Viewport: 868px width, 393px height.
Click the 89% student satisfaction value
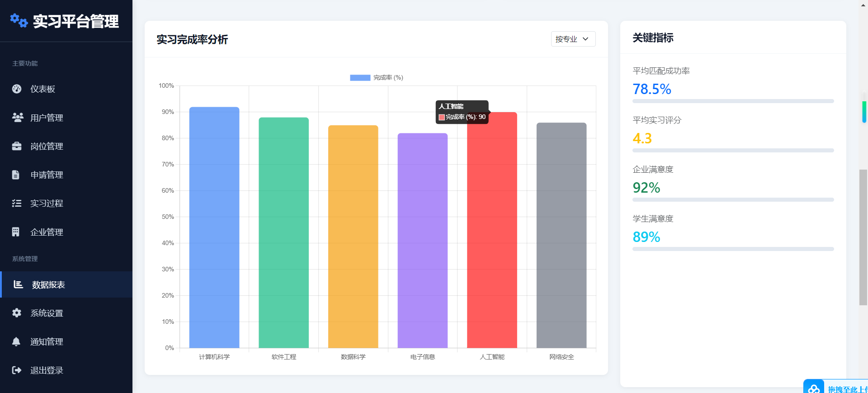[x=646, y=237]
